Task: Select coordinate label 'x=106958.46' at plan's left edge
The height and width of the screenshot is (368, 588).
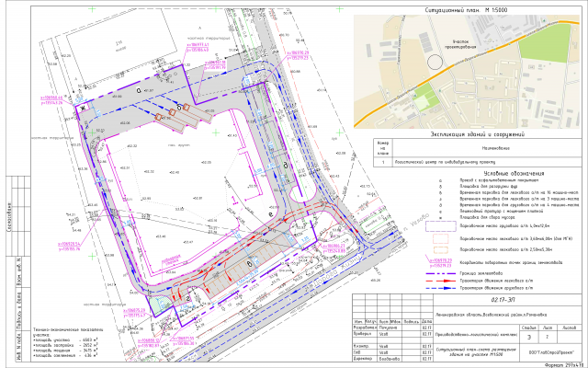Action: click(51, 98)
